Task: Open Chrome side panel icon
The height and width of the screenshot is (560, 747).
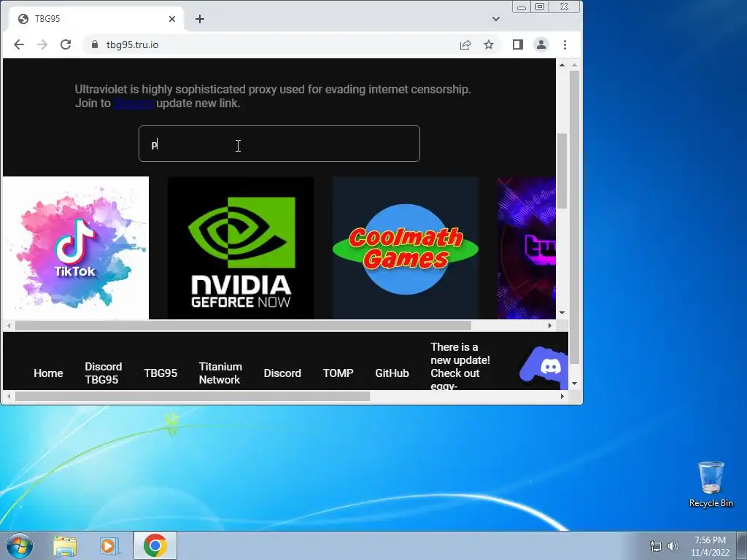Action: (x=518, y=44)
